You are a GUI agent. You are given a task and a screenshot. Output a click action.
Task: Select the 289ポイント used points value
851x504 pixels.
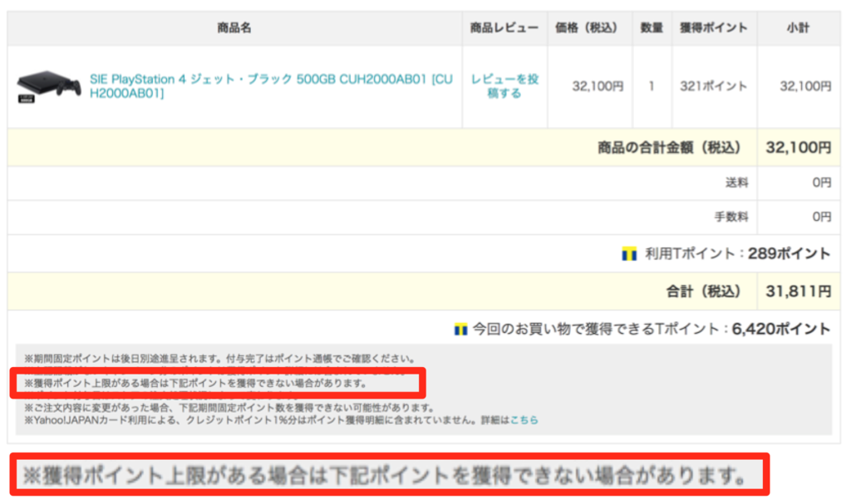pyautogui.click(x=790, y=254)
